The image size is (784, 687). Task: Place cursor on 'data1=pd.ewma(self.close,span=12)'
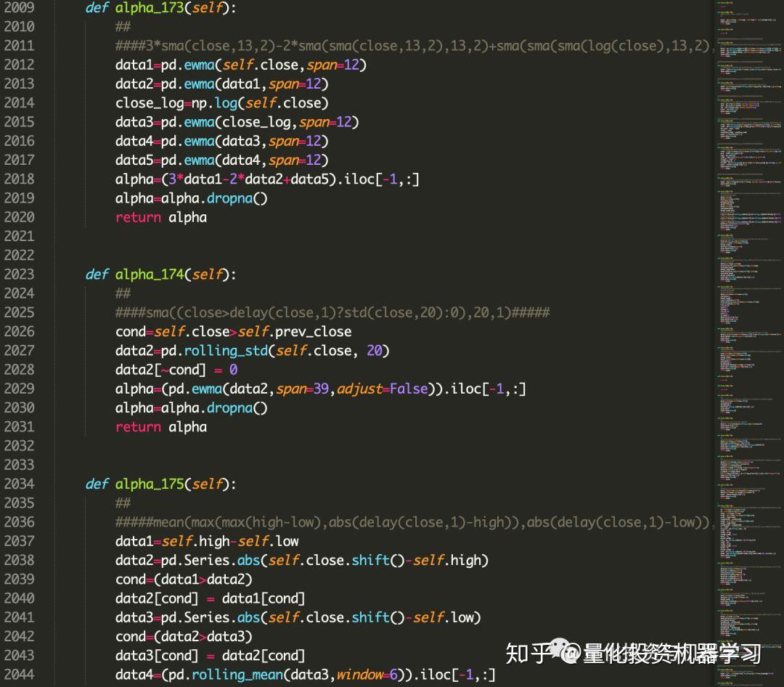coord(240,65)
